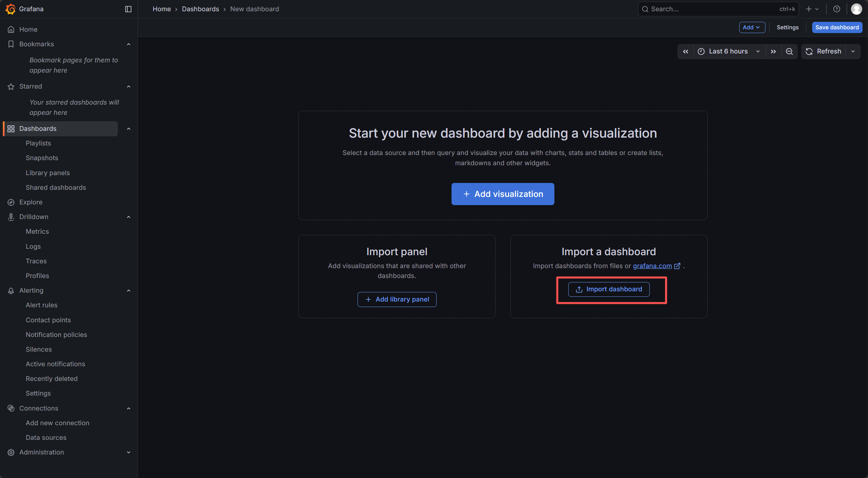Open Playlists in the sidebar
The width and height of the screenshot is (868, 478).
[38, 143]
